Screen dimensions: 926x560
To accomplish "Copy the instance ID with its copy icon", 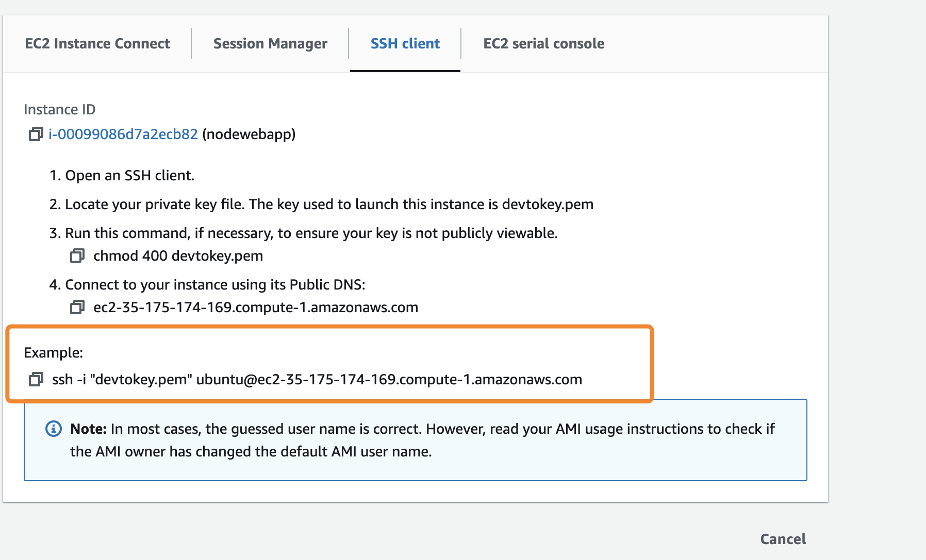I will 35,134.
